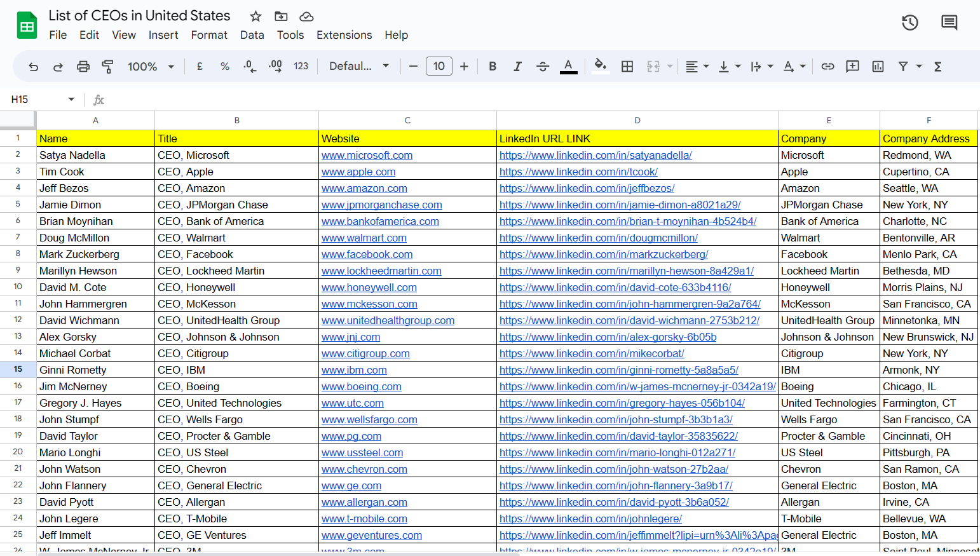
Task: Select the cell containing Satya Nadella
Action: pyautogui.click(x=96, y=155)
